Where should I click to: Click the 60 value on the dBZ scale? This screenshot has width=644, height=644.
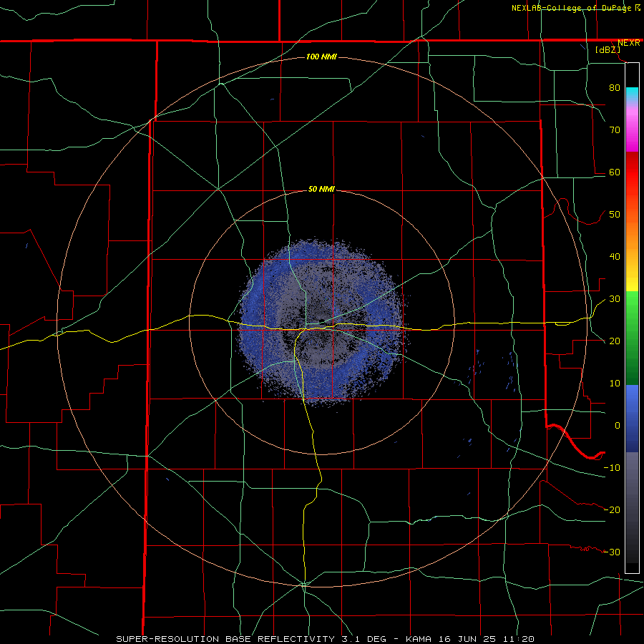coord(615,172)
